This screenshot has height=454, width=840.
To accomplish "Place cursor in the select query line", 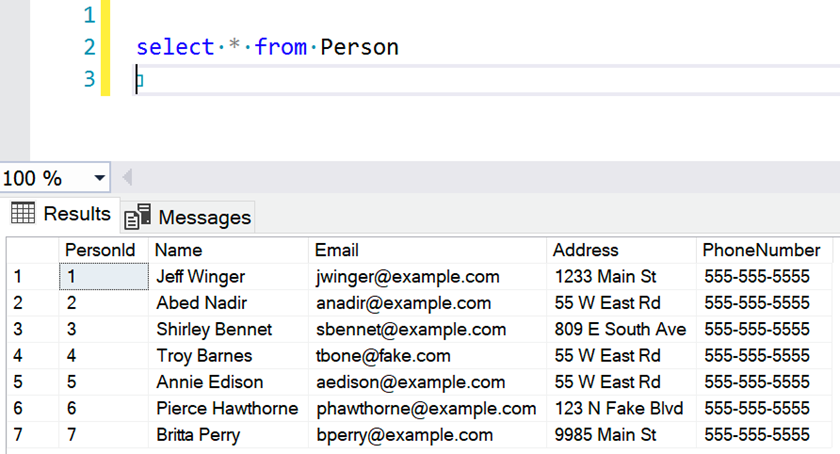I will tap(268, 47).
